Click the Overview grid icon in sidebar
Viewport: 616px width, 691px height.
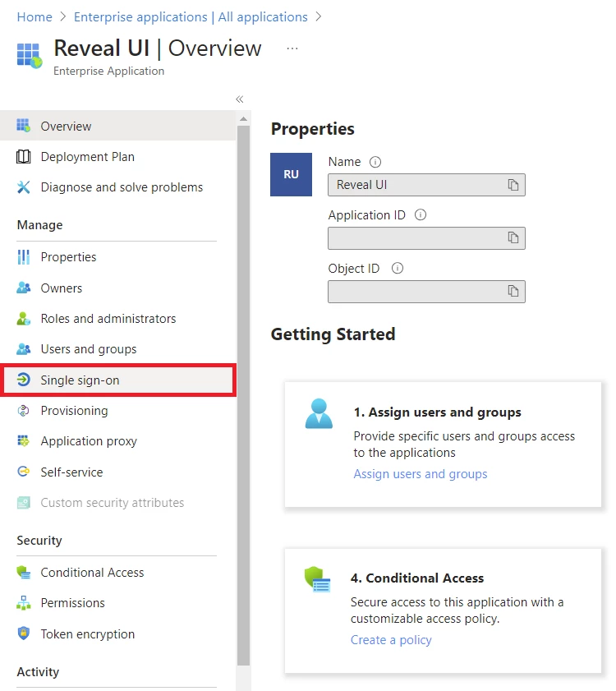(23, 126)
